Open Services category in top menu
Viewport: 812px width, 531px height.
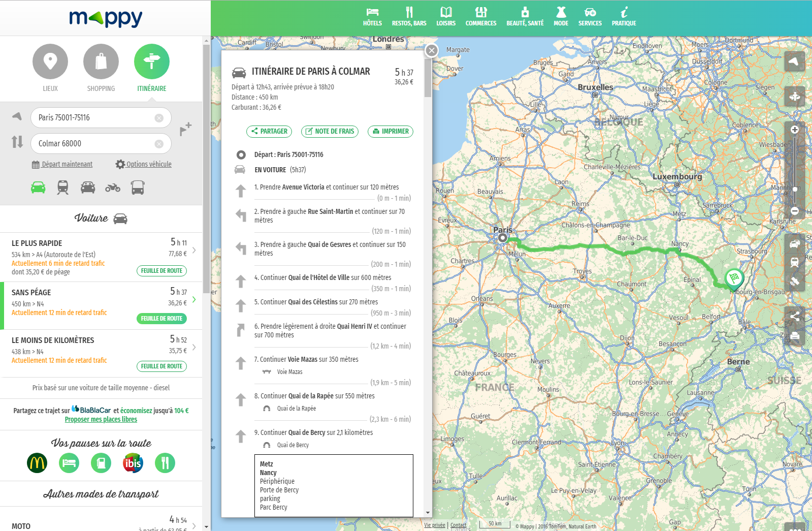click(x=590, y=17)
